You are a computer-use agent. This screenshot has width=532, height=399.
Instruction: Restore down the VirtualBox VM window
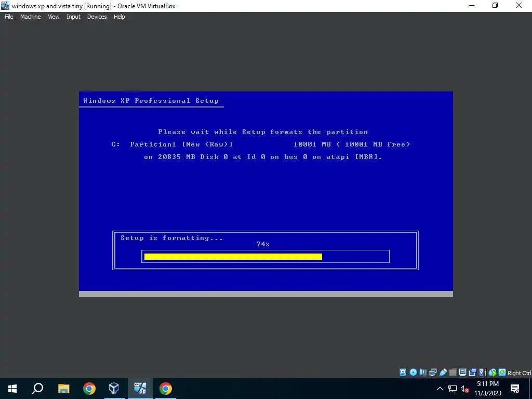495,5
